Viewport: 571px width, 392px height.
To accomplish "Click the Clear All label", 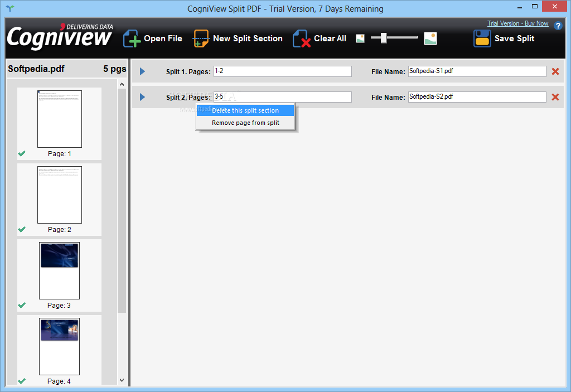I will 330,38.
